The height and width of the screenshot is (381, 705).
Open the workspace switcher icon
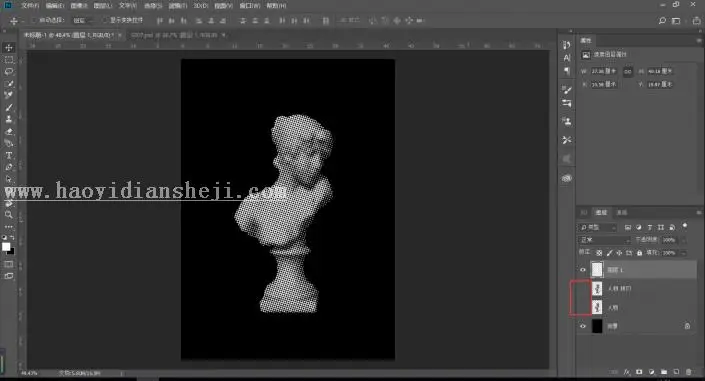[x=676, y=21]
